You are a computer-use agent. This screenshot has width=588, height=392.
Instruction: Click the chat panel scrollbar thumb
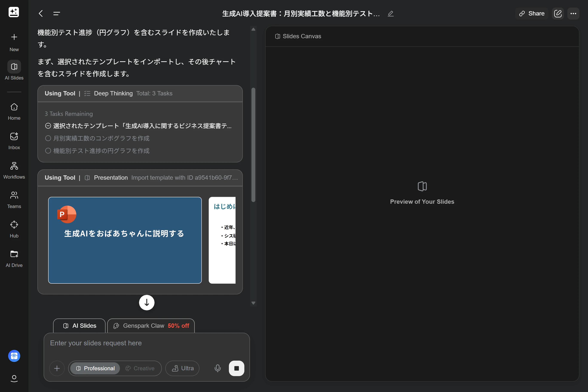coord(253,145)
